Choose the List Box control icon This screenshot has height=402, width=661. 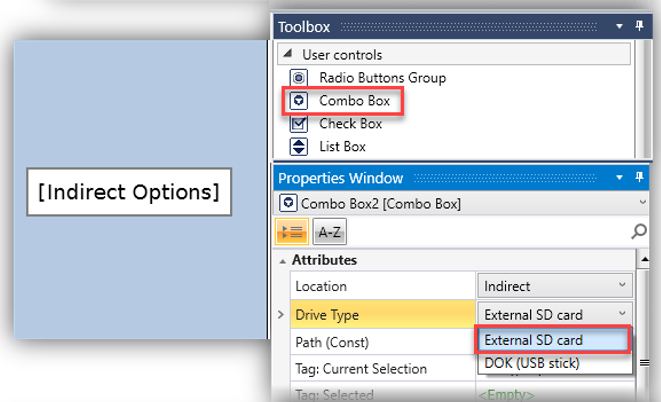298,147
